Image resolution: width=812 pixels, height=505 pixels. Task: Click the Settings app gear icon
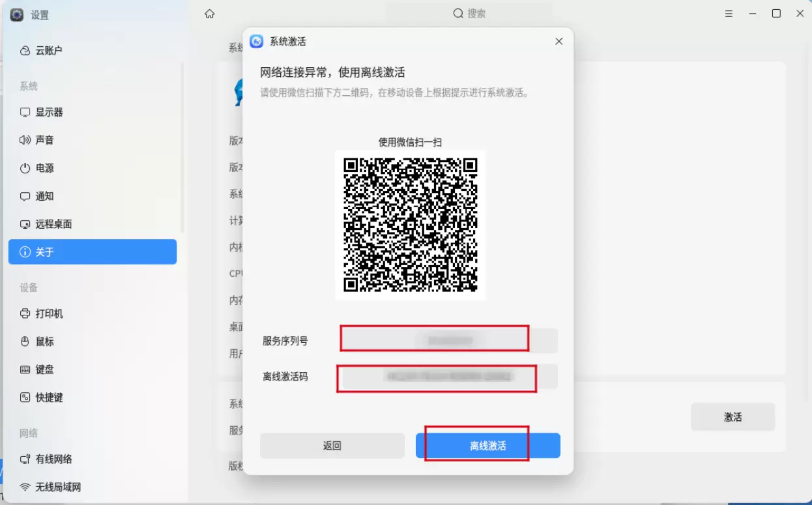[x=16, y=14]
